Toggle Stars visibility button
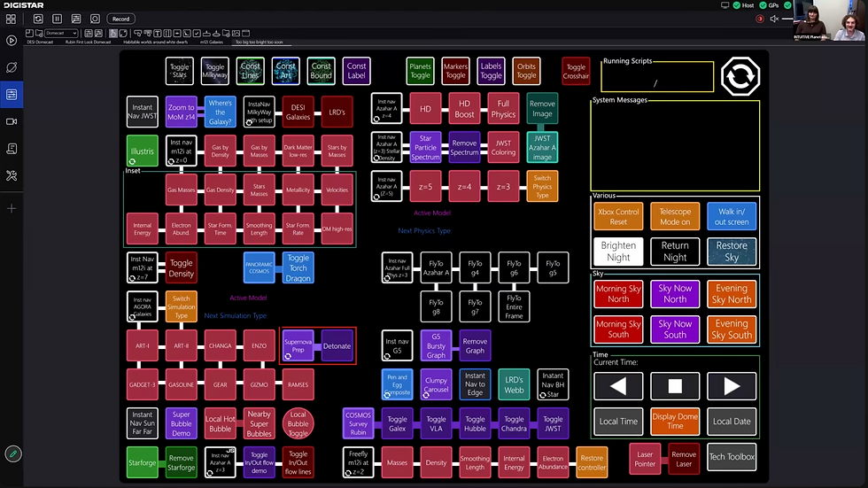 tap(179, 71)
